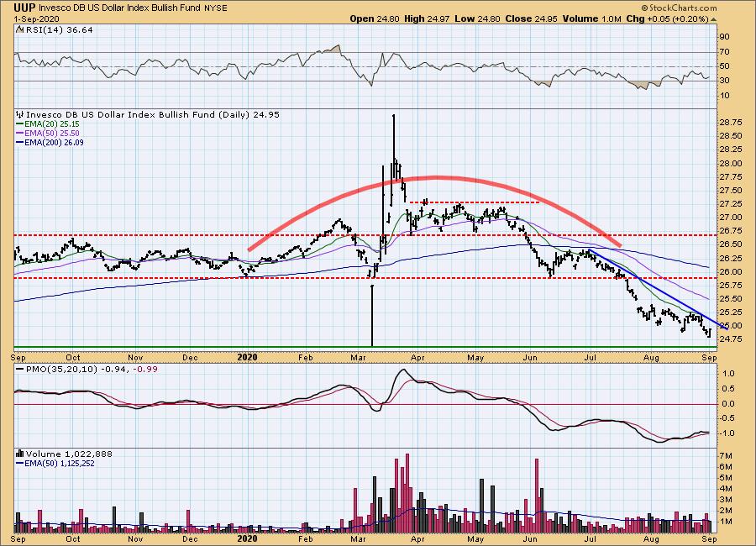This screenshot has height=546, width=756.
Task: Click the 'Volume 1.0M' value in header
Action: pos(591,18)
